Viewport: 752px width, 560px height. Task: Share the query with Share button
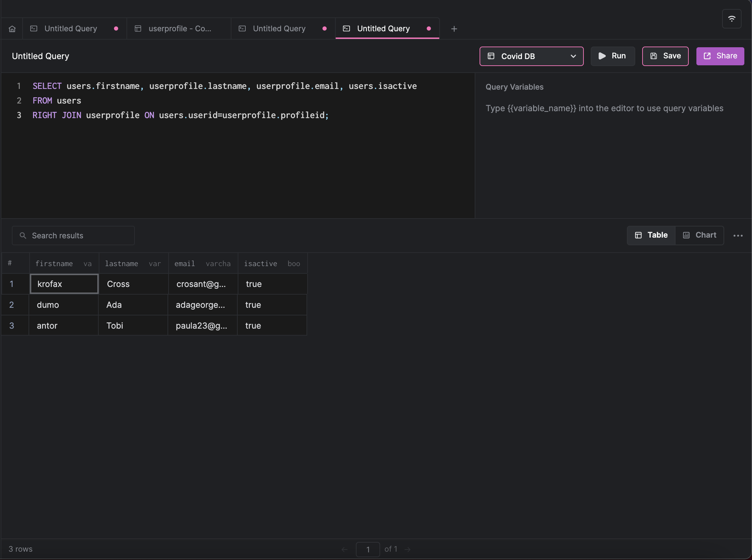click(x=720, y=56)
